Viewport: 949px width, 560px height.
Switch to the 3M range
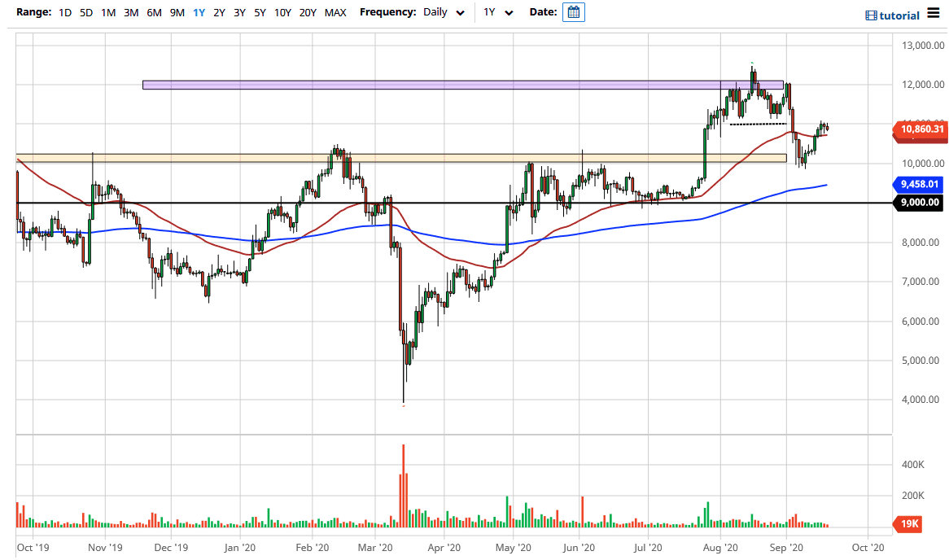(x=131, y=12)
